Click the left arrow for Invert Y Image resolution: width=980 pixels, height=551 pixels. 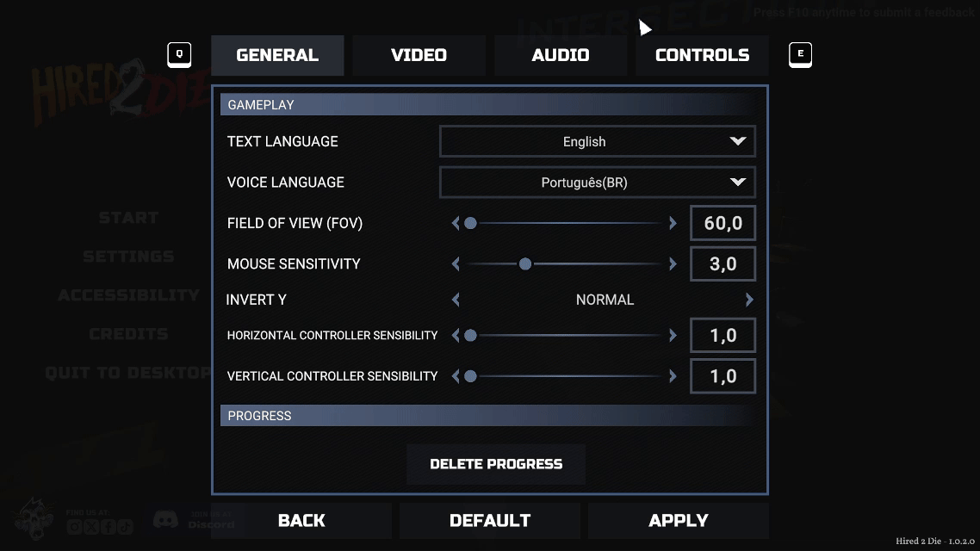456,300
